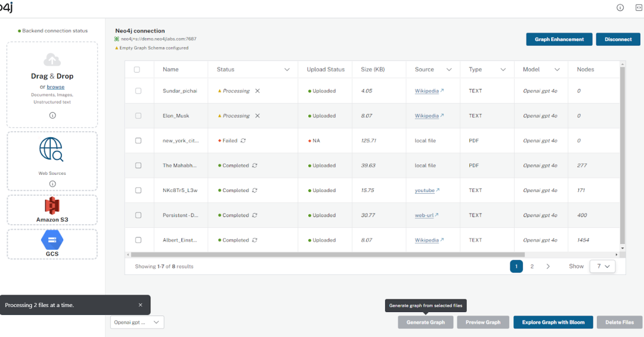This screenshot has height=337, width=644.
Task: Click the Delete Files button
Action: (620, 322)
